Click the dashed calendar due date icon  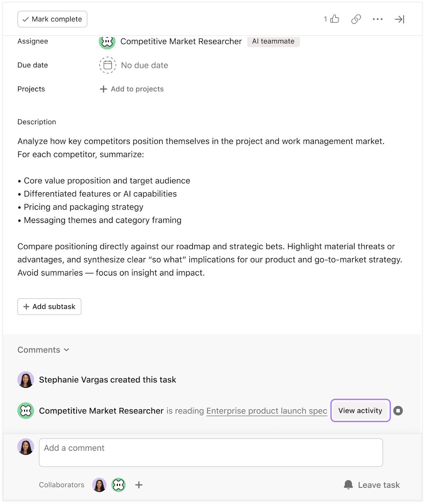point(108,65)
